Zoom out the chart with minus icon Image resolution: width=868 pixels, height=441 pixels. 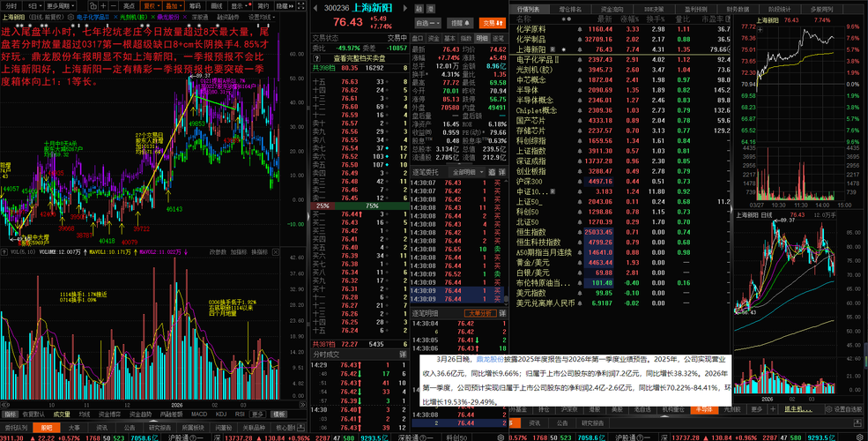pos(114,6)
